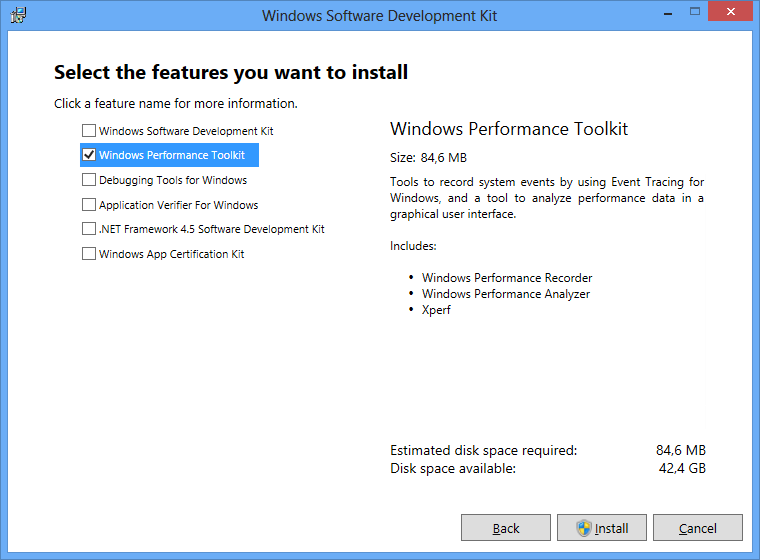View details of .NET Framework 4.5 Software Development Kit

212,229
